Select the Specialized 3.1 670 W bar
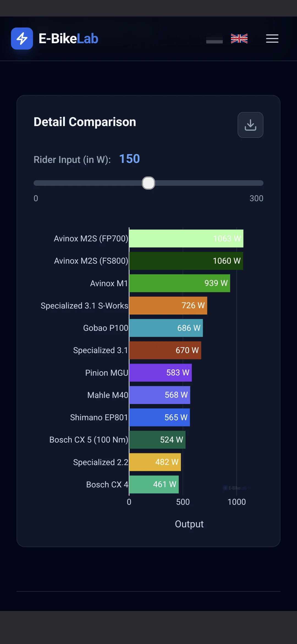Viewport: 297px width, 644px height. (165, 350)
